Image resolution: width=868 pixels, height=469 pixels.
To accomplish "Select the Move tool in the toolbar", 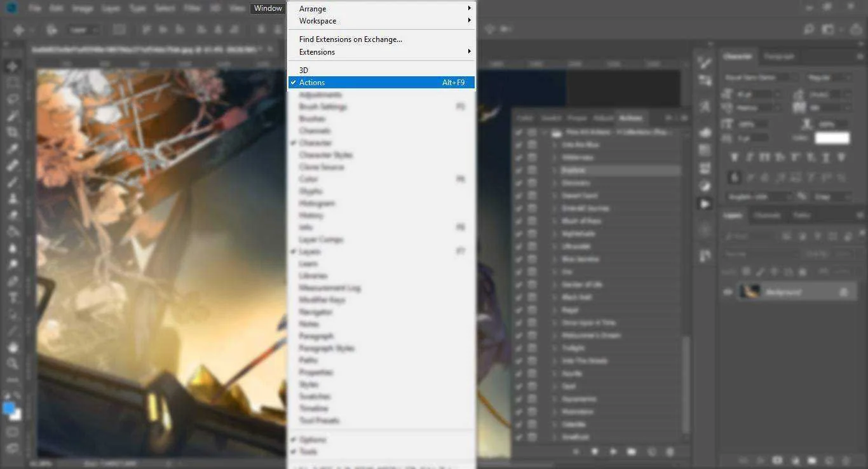I will point(12,66).
